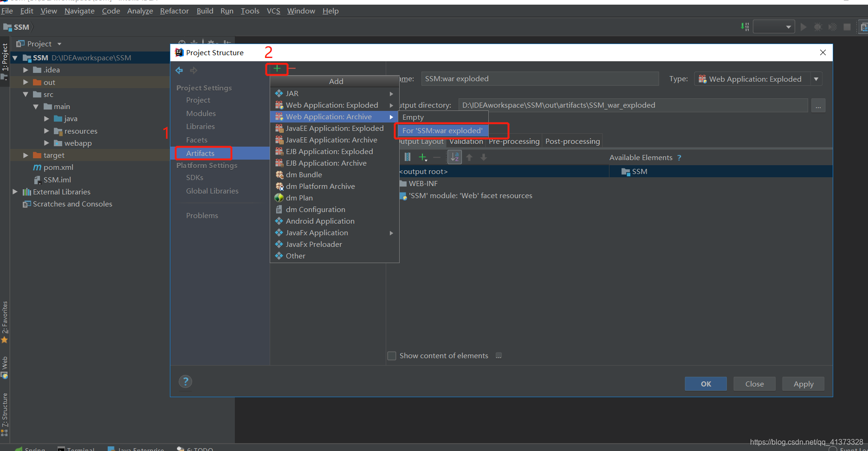Viewport: 868px width, 451px height.
Task: Click the artifact Name input field
Action: pyautogui.click(x=540, y=78)
